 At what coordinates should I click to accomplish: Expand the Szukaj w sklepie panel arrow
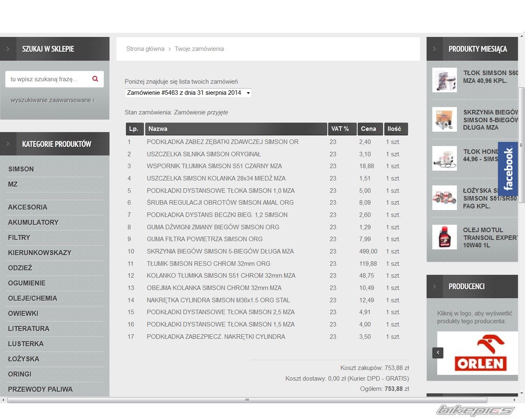[x=8, y=49]
